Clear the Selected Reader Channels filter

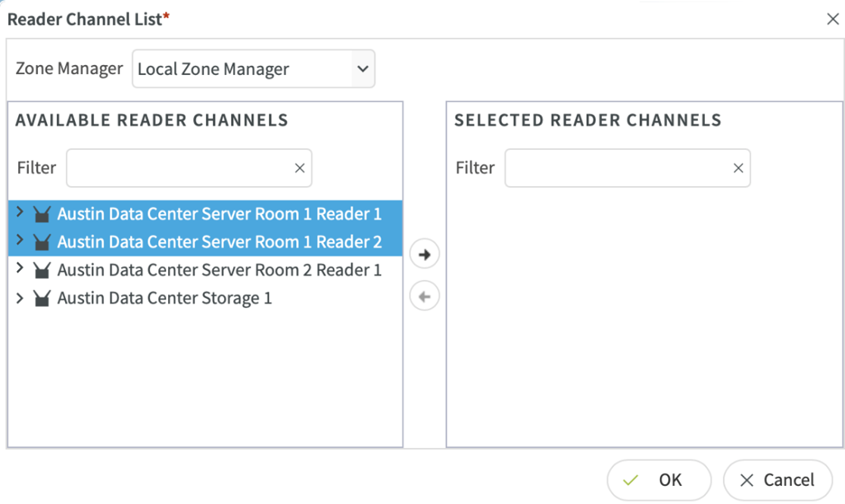click(737, 168)
